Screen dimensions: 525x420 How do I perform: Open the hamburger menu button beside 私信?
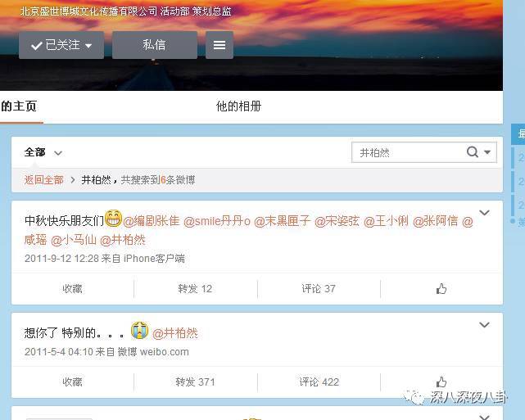(x=220, y=45)
